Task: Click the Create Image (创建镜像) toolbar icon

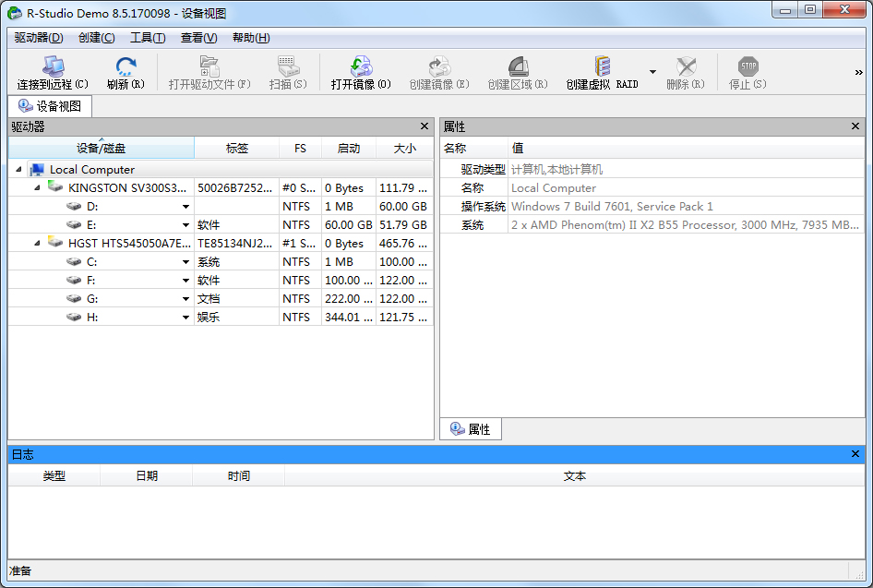Action: point(439,66)
